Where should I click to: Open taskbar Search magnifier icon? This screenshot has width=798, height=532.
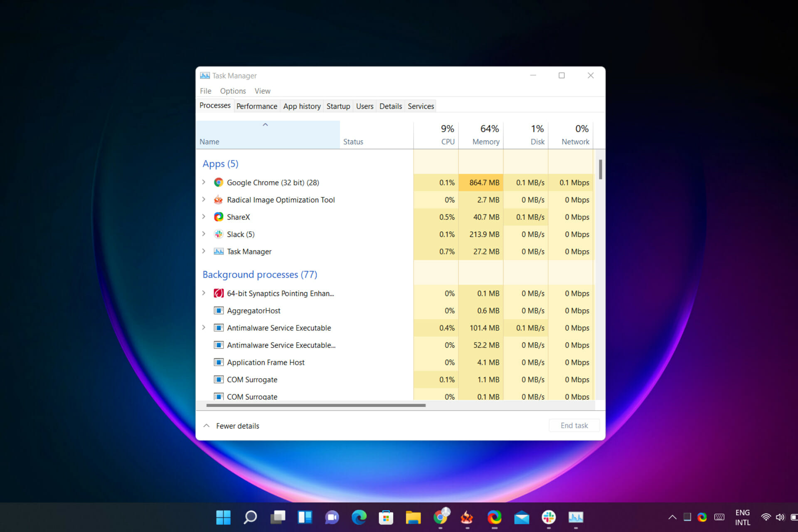250,517
